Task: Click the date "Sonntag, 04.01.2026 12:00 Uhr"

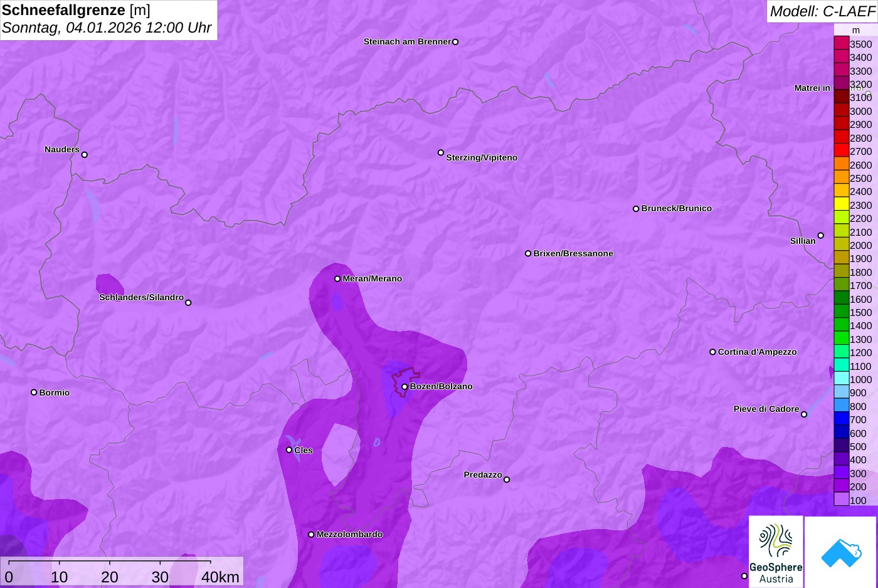Action: pyautogui.click(x=107, y=28)
